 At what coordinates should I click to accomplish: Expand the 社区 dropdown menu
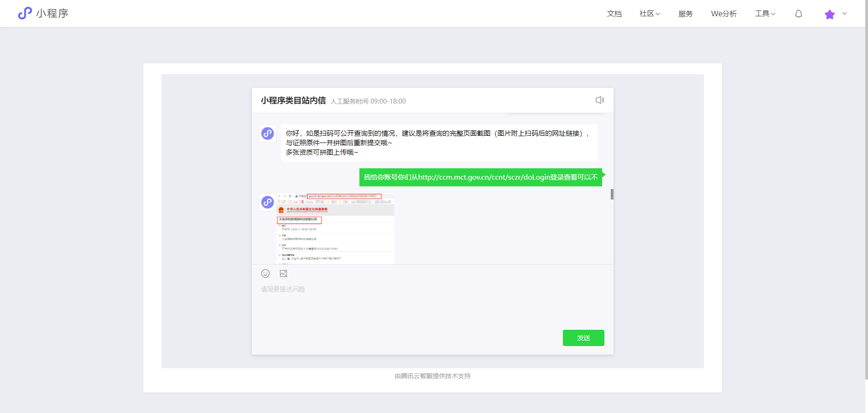(650, 14)
